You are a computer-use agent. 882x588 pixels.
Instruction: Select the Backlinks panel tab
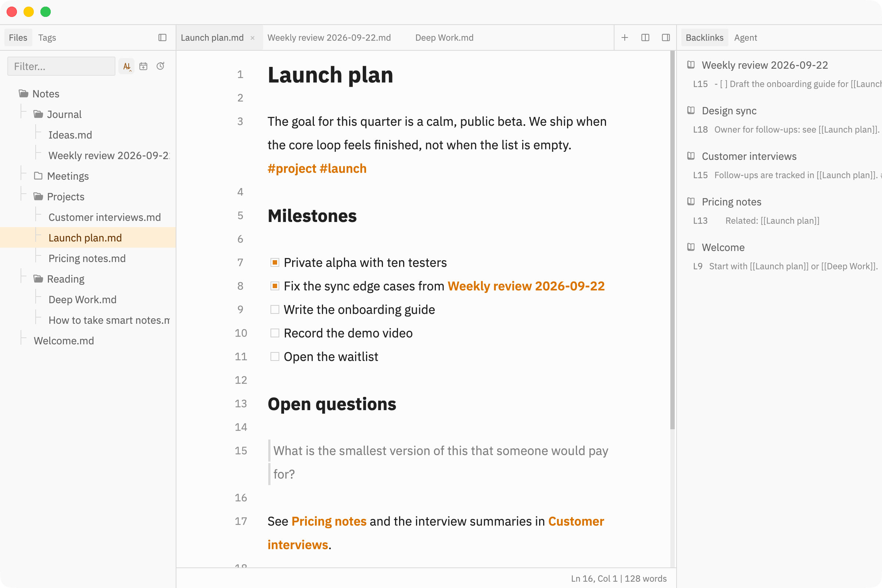(x=704, y=37)
